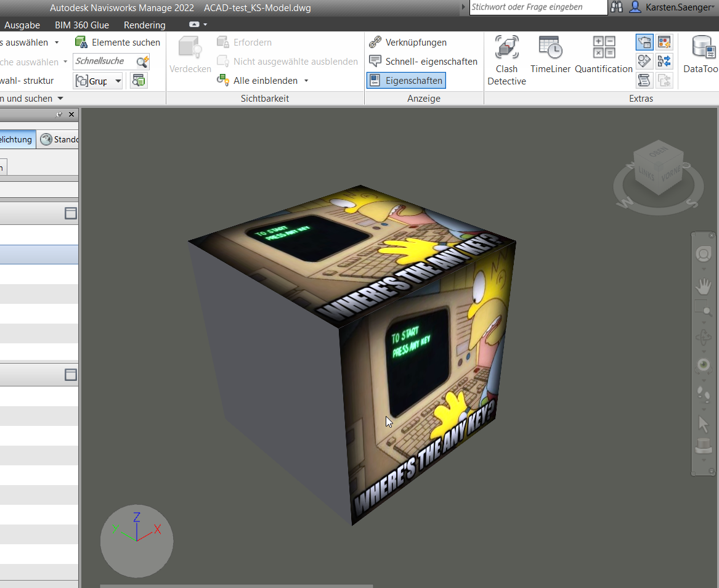Open the Animator tool icon

644,61
